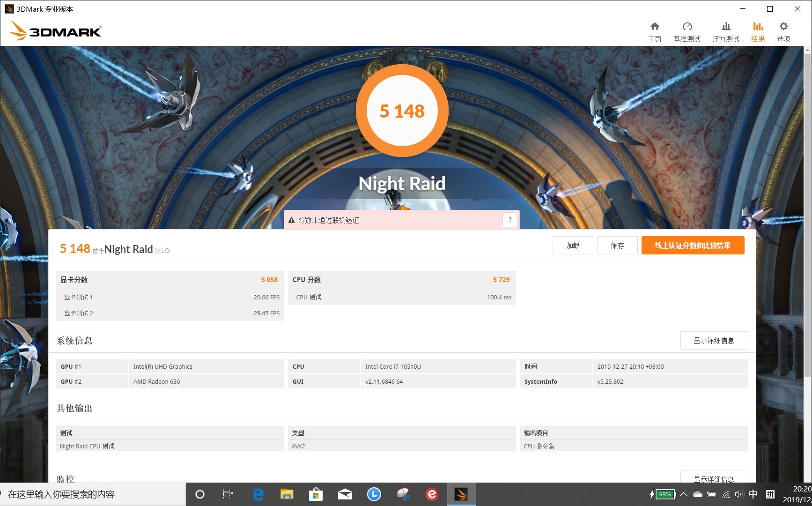Click the vertical scrollbar on the right
The image size is (812, 506).
click(x=808, y=211)
